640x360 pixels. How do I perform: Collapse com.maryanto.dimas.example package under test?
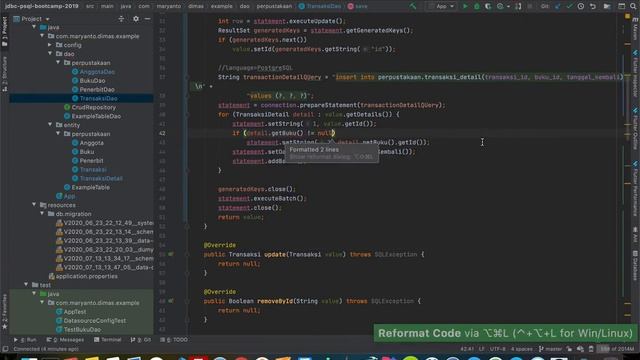[x=42, y=302]
